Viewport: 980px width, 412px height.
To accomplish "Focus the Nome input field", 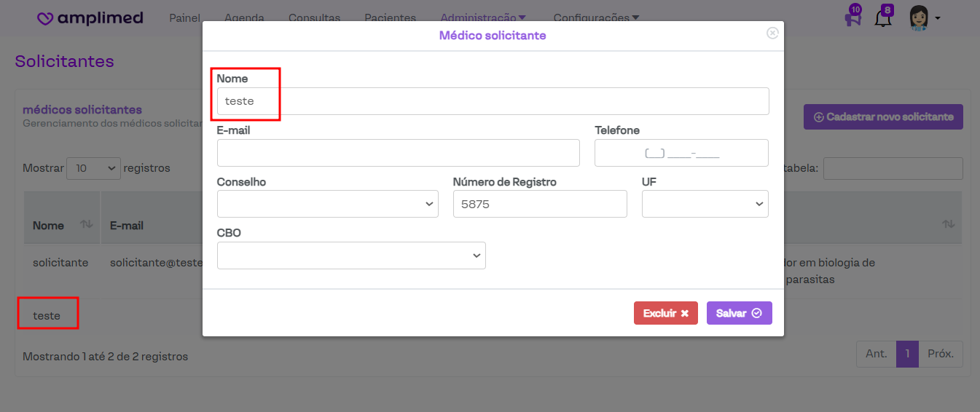I will coord(493,101).
